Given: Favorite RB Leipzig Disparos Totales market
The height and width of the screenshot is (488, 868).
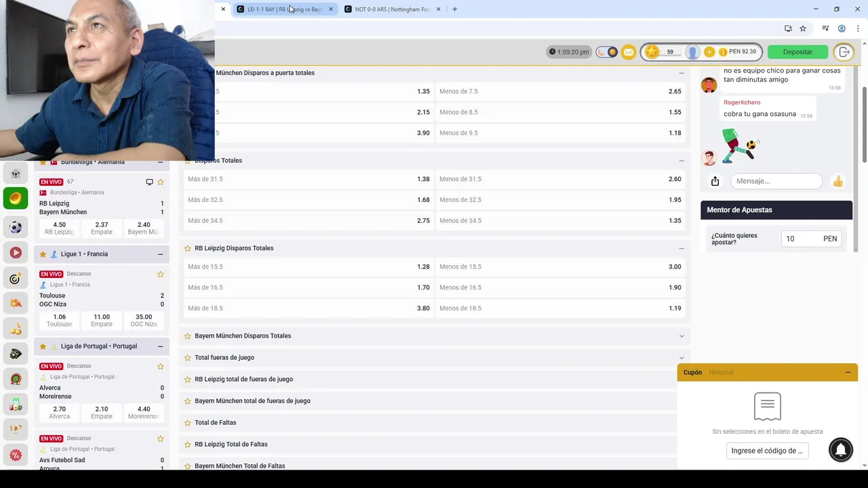Looking at the screenshot, I should 188,248.
